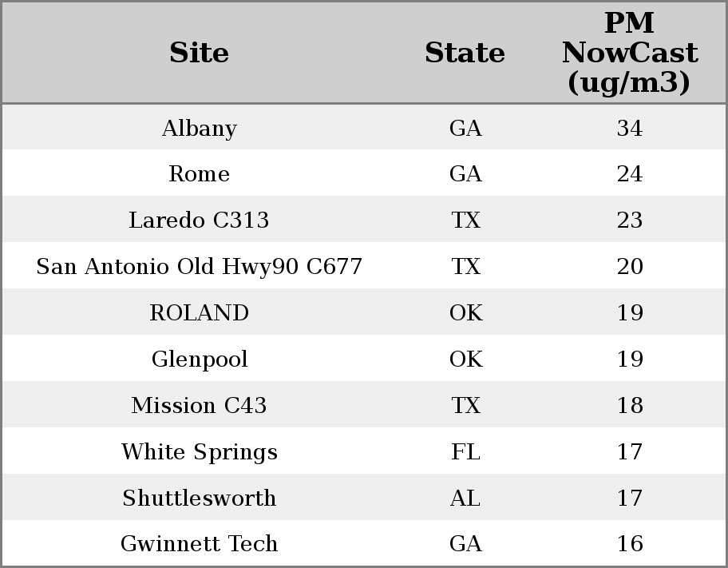
Task: Click the State column header
Action: (465, 53)
